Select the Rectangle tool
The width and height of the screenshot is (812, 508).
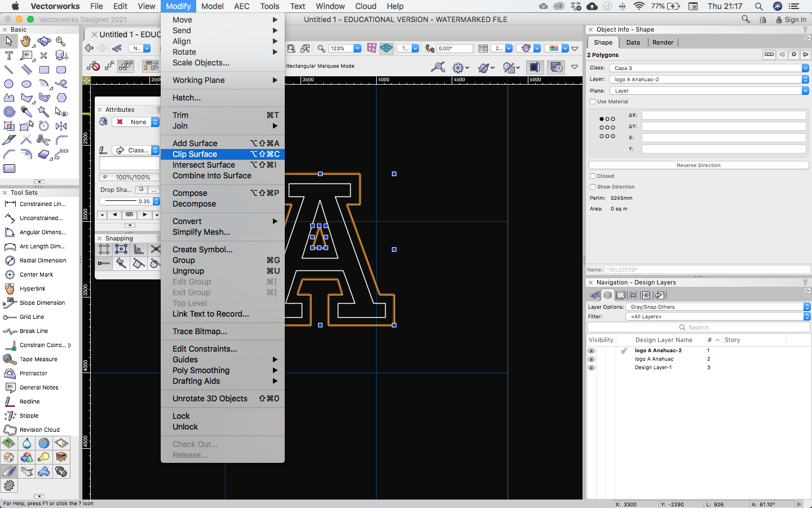[x=44, y=69]
